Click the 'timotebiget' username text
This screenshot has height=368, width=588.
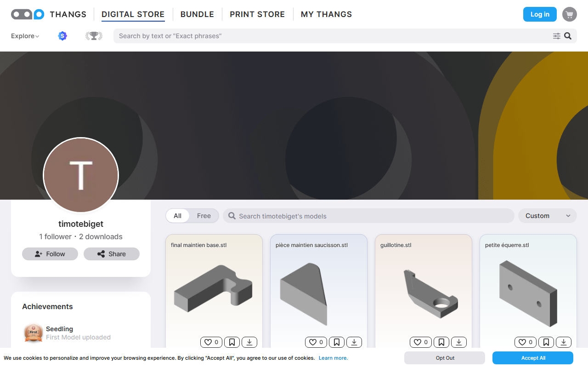pyautogui.click(x=81, y=224)
